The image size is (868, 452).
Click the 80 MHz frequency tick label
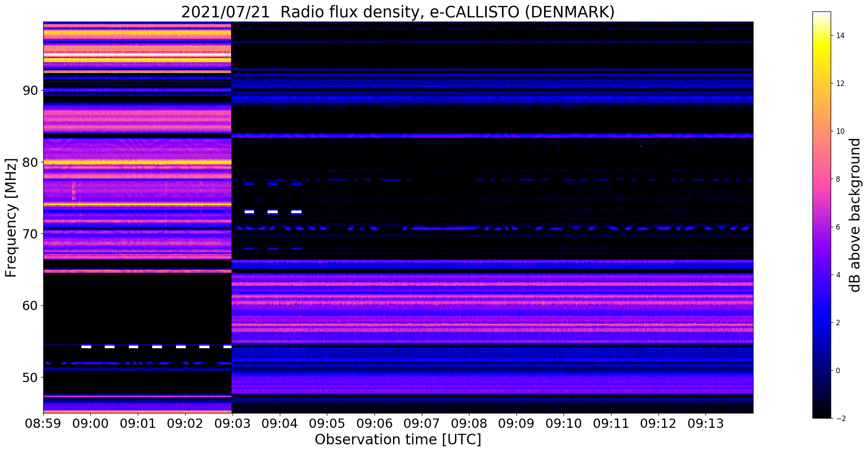click(29, 162)
